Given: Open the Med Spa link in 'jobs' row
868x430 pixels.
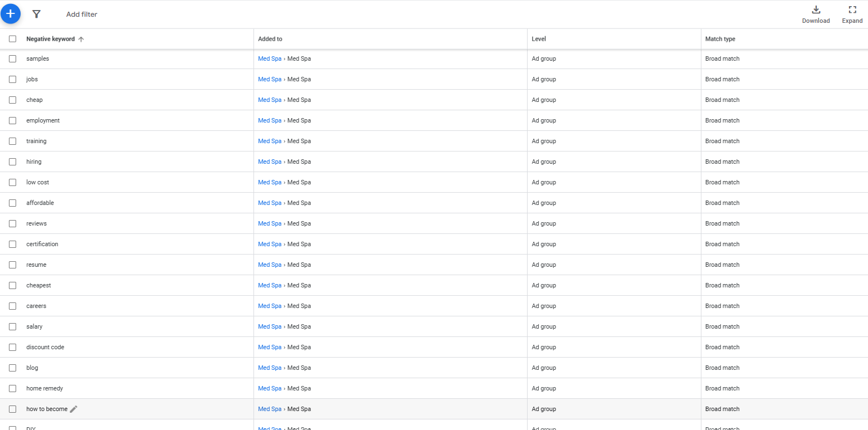Looking at the screenshot, I should point(270,79).
